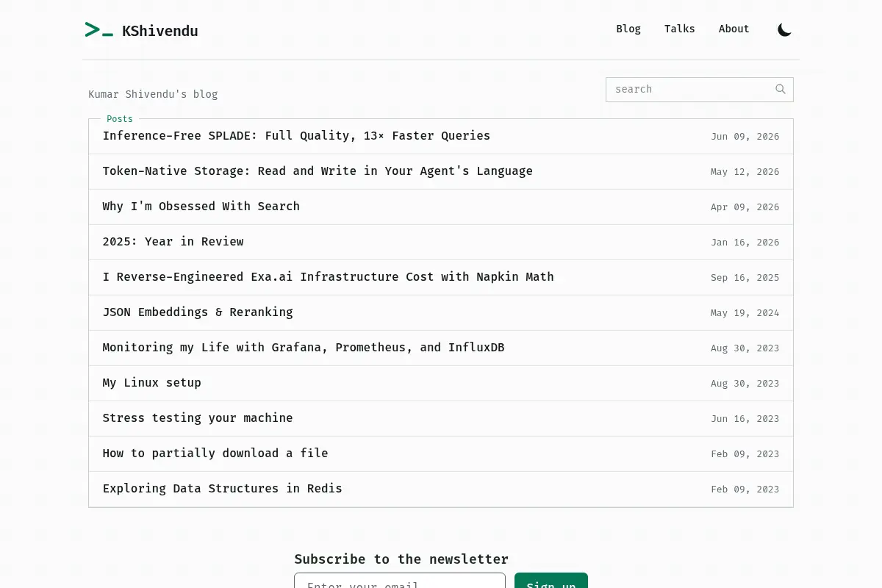Viewport: 882px width, 588px height.
Task: Open the About menu item
Action: point(734,29)
